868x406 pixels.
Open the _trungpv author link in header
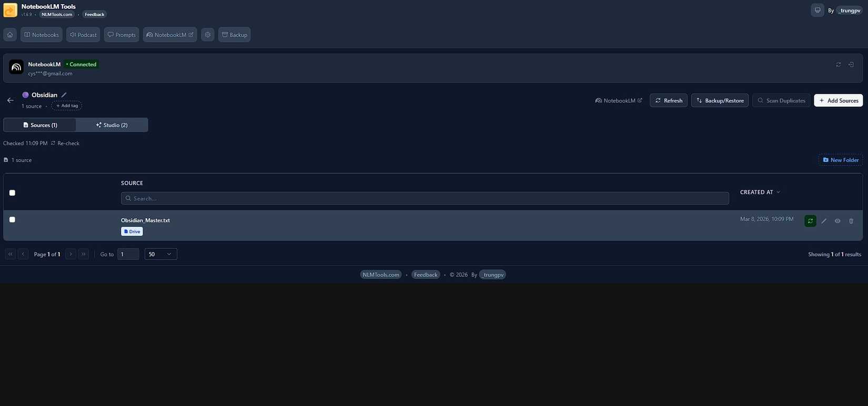[x=850, y=11]
